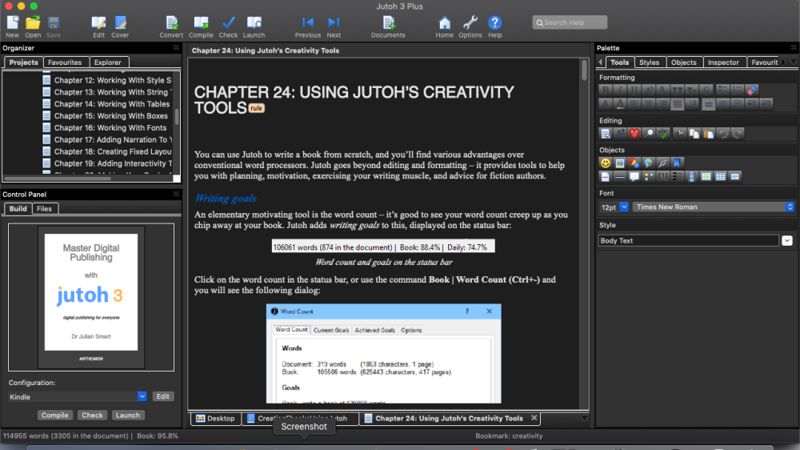800x450 pixels.
Task: Select Chapter 14: Working With Tables
Action: tap(112, 104)
